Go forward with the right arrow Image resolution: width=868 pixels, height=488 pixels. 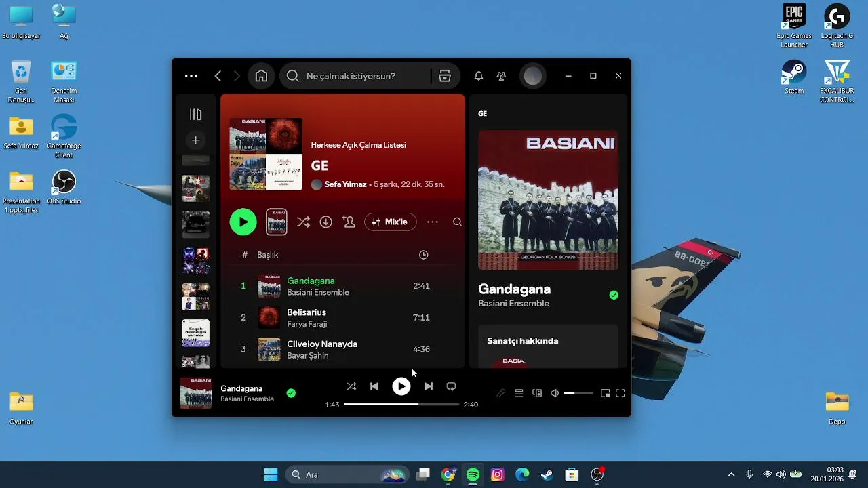[237, 76]
